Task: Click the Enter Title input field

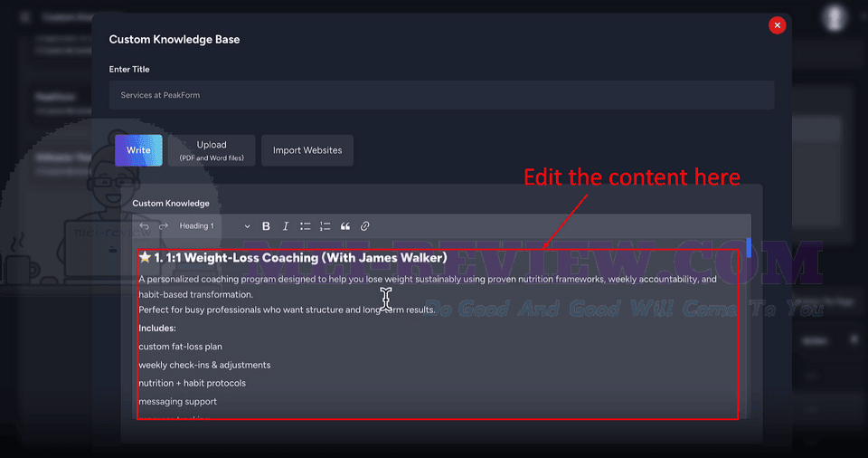Action: pos(442,95)
